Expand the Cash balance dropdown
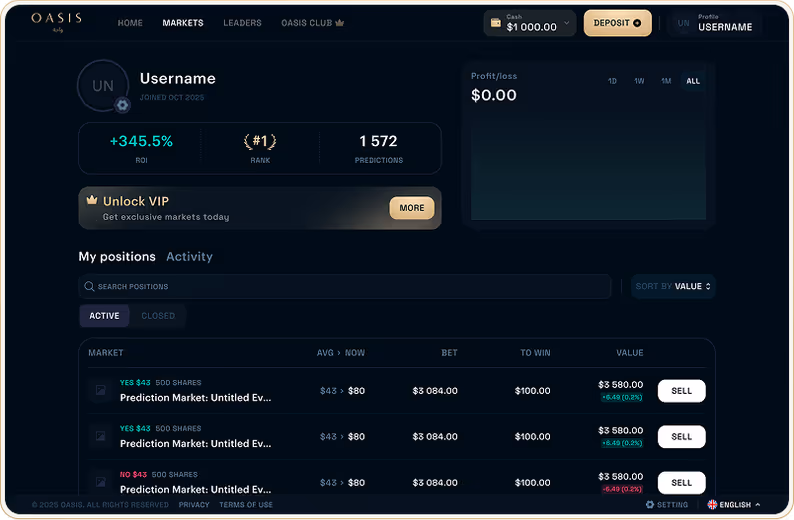The height and width of the screenshot is (520, 794). click(567, 23)
